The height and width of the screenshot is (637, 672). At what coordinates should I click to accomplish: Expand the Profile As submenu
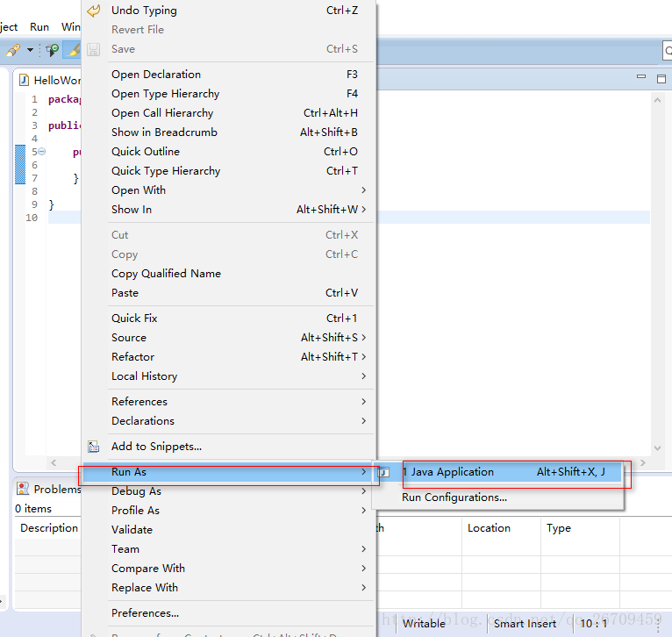229,511
